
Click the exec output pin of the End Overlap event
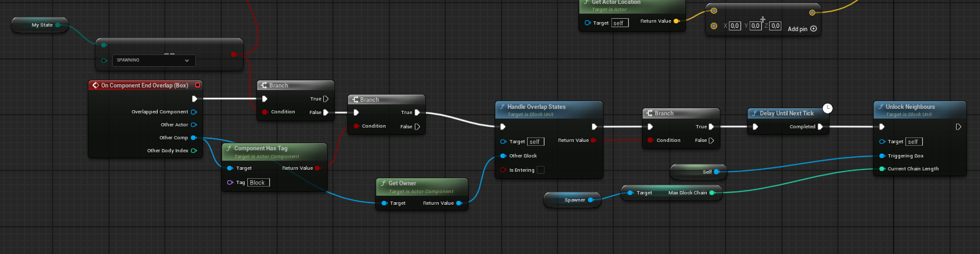[x=194, y=99]
